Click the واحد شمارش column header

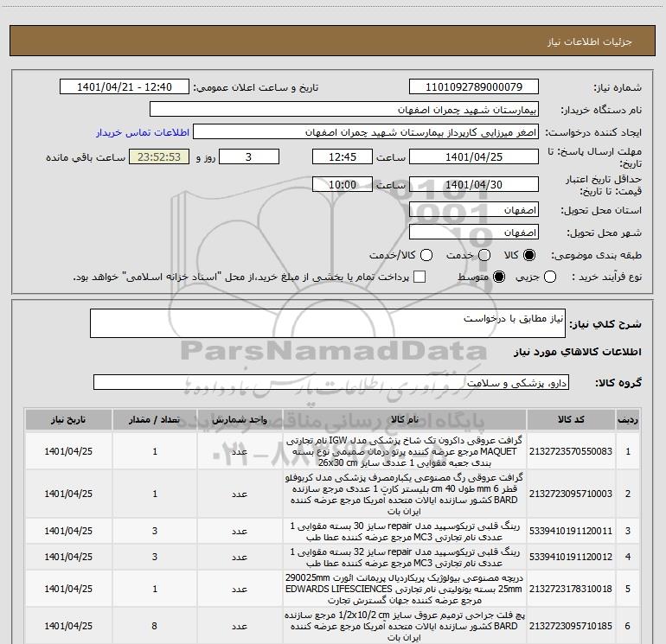tap(240, 420)
